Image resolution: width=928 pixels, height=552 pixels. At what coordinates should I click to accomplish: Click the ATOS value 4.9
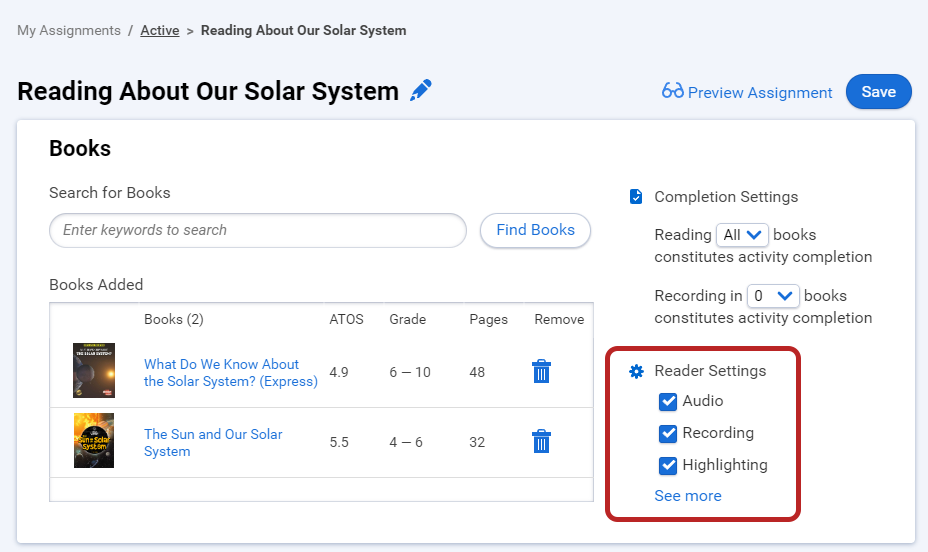(x=339, y=372)
